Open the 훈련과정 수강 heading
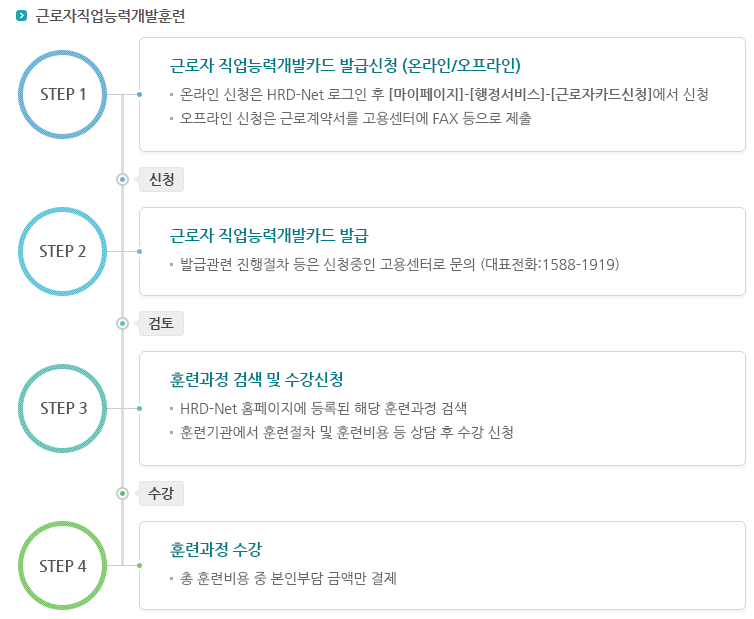 pos(216,549)
